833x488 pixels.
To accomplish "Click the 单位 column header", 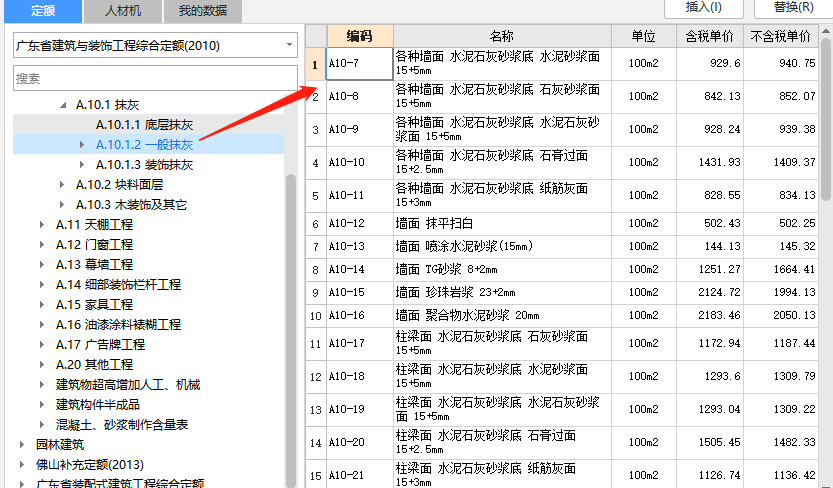I will coord(643,36).
